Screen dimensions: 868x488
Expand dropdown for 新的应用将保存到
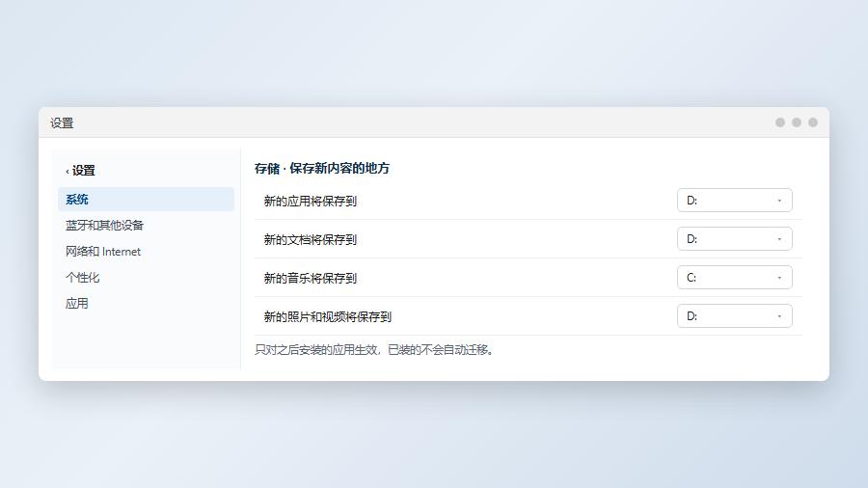click(x=735, y=201)
